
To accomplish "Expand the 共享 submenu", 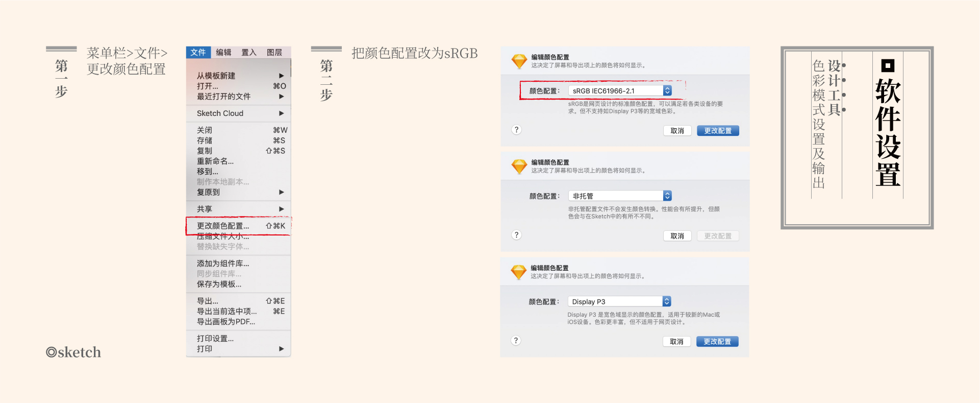I will [x=239, y=209].
